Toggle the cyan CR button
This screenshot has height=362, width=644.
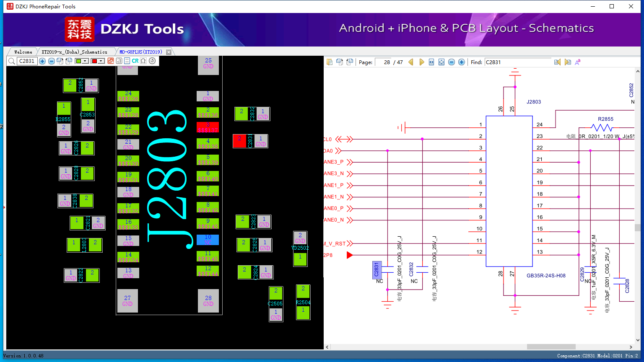point(135,61)
